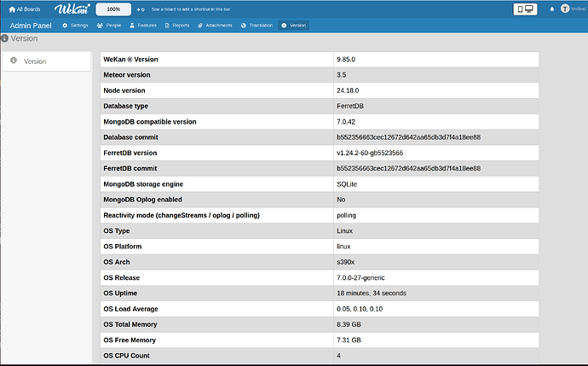The image size is (588, 366).
Task: Click the Settings gear icon
Action: [x=65, y=26]
